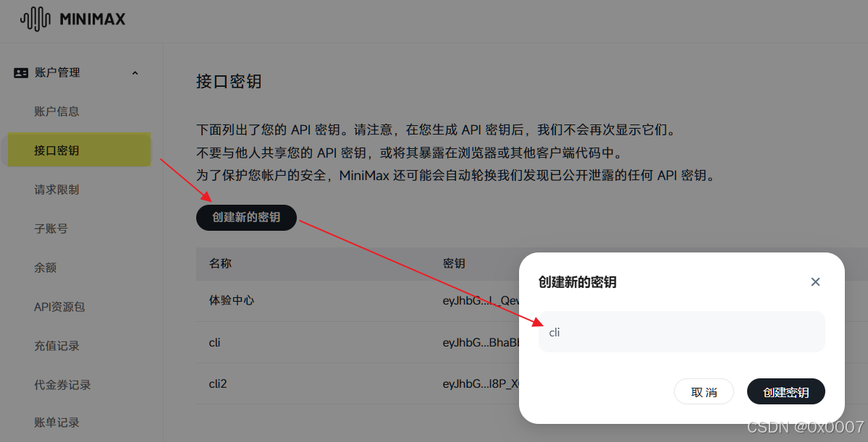
Task: Click the 体验中心 row key value
Action: 481,300
